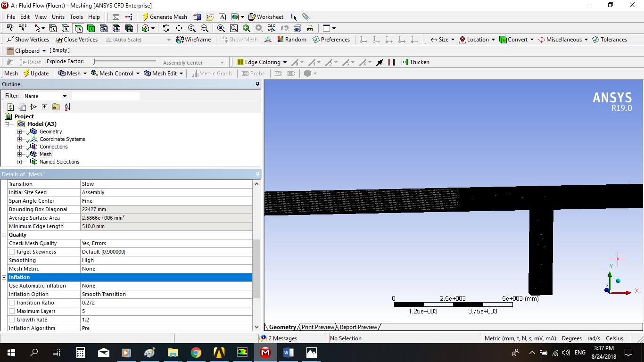
Task: Toggle the Thicken option
Action: coord(415,62)
